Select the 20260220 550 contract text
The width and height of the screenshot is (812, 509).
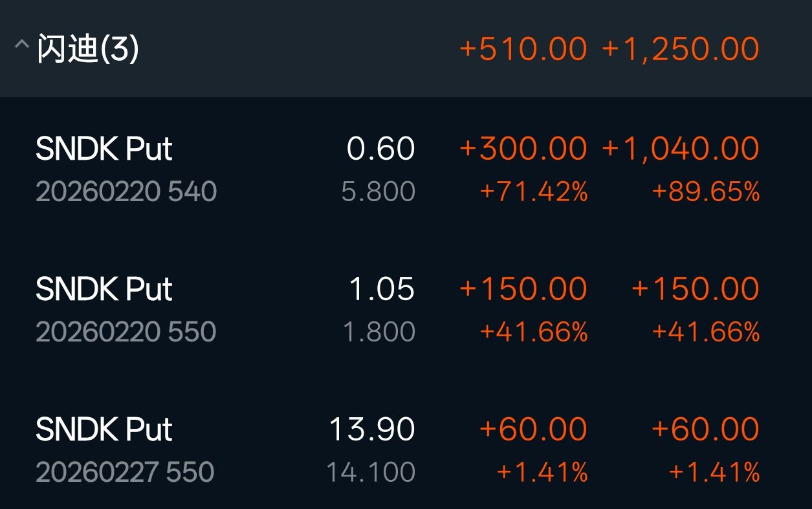pos(126,332)
